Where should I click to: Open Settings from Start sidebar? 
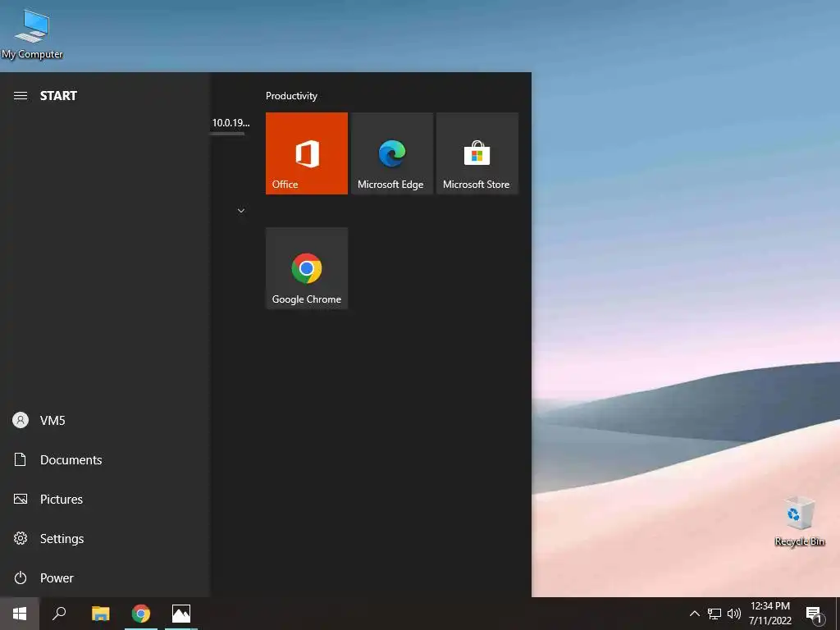[104, 538]
